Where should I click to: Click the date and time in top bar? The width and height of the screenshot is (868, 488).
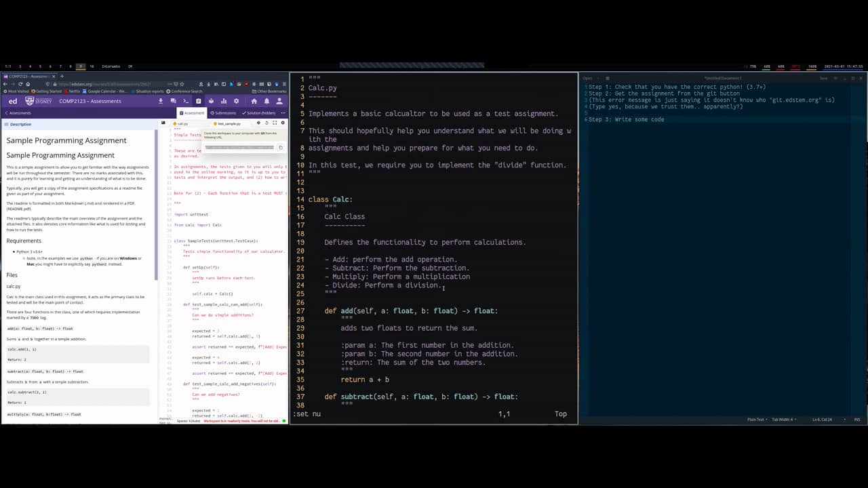[844, 66]
